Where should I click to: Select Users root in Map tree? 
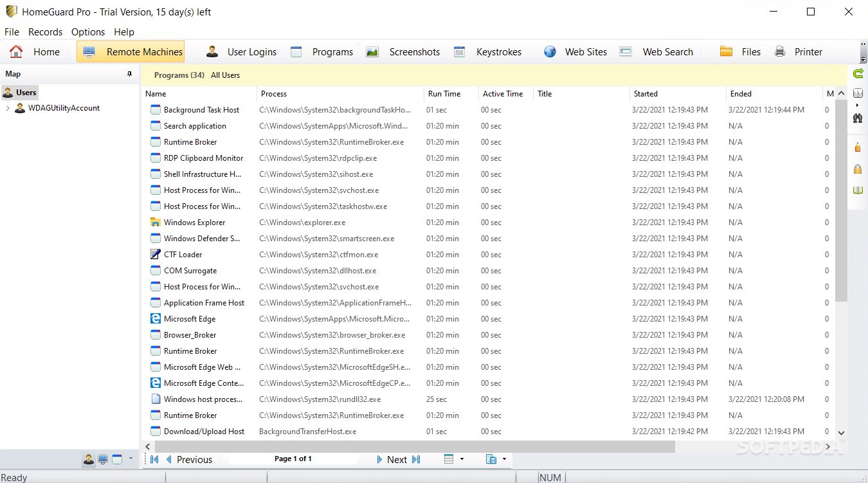[21, 93]
